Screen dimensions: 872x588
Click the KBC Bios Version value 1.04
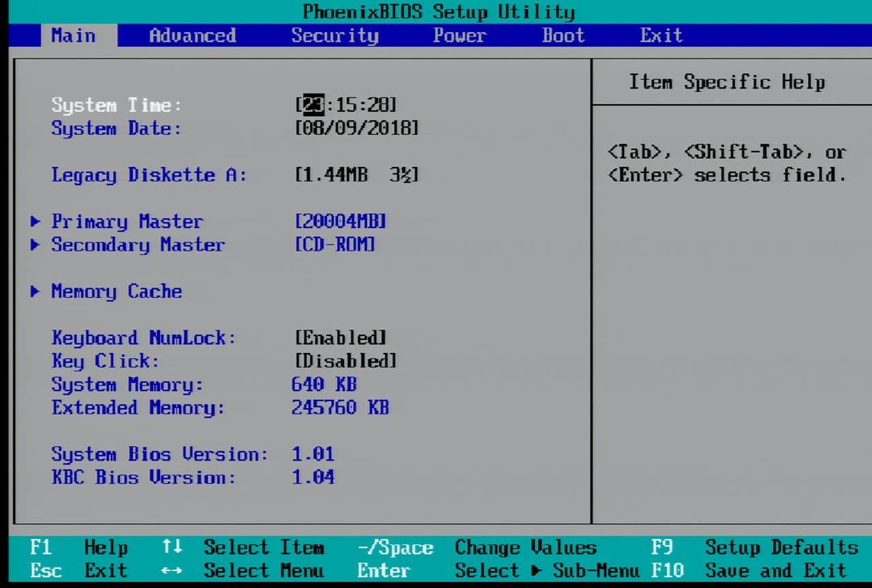point(313,478)
